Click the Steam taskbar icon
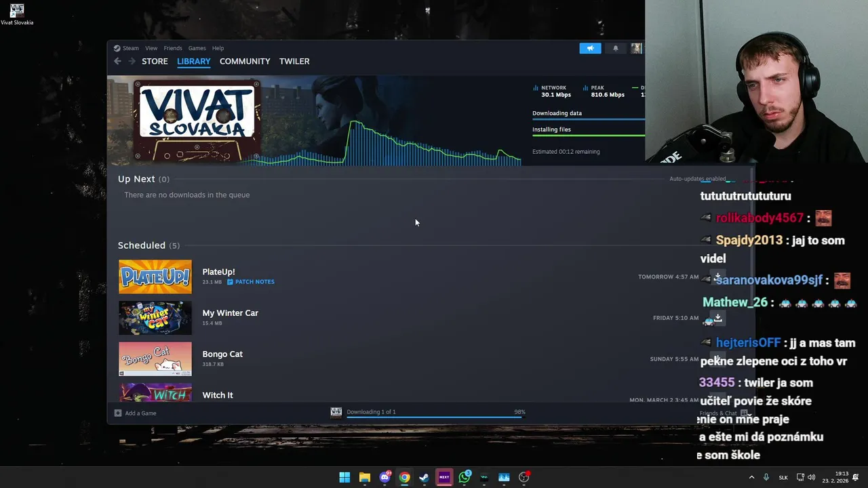868x488 pixels. click(424, 477)
